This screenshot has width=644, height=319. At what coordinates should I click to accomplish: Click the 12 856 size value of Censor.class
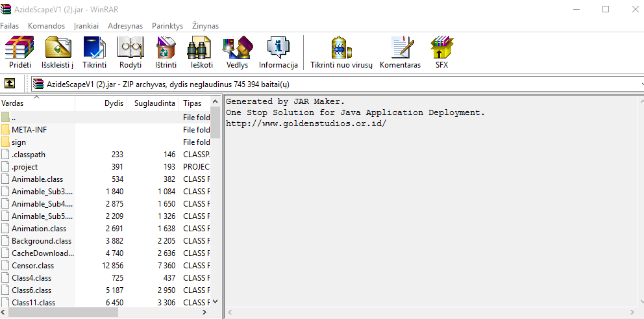(112, 266)
